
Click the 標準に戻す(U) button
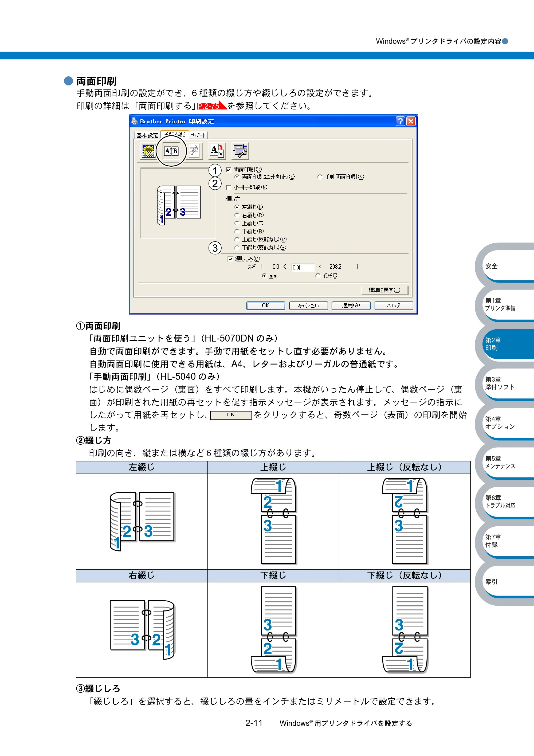click(384, 290)
